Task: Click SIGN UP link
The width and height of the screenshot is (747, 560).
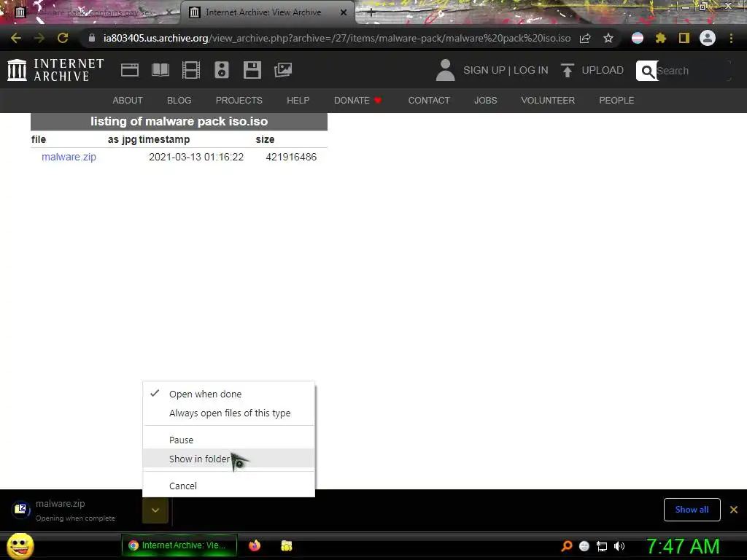Action: 484,70
